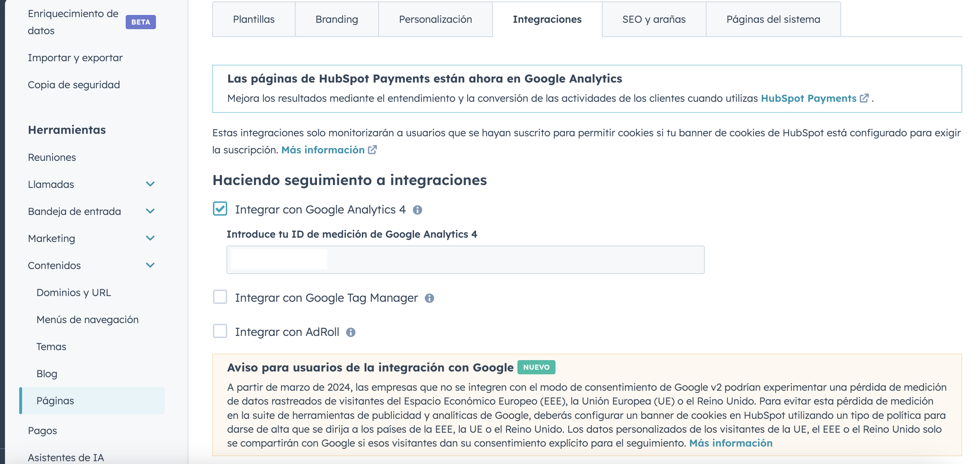Viewport: 980px width, 464px height.
Task: Click the Bandeja de entrada sidebar label
Action: tap(74, 211)
